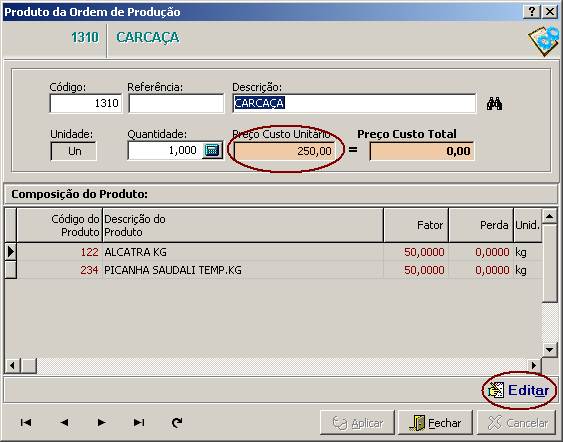Click the Aplicar button

coord(357,423)
